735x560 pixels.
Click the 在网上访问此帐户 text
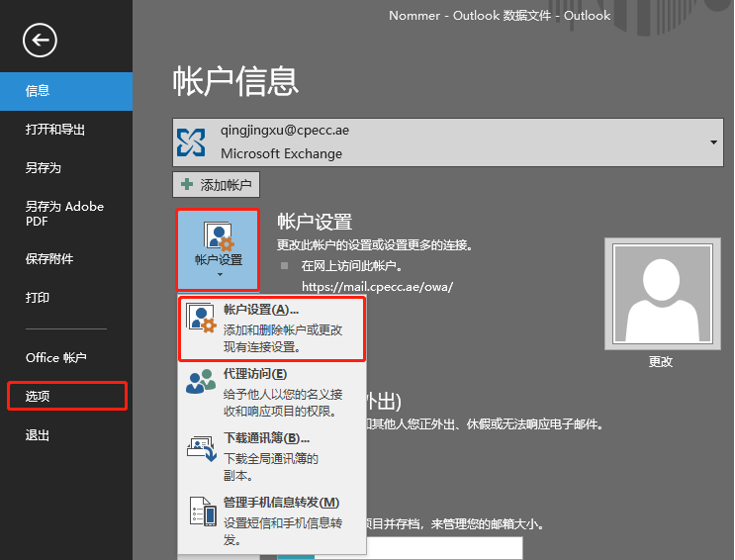[352, 266]
